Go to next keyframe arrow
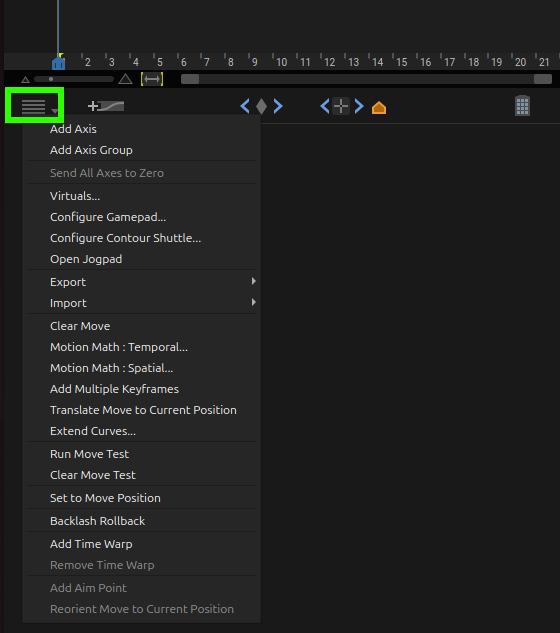Image resolution: width=560 pixels, height=633 pixels. (x=278, y=106)
